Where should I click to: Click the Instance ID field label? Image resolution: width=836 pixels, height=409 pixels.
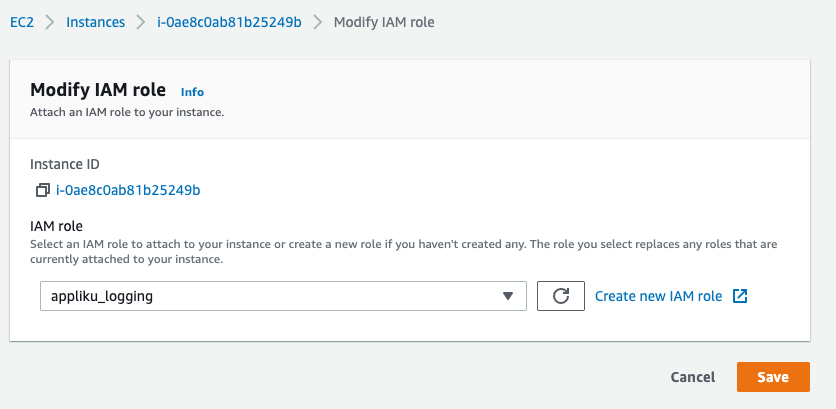point(65,164)
